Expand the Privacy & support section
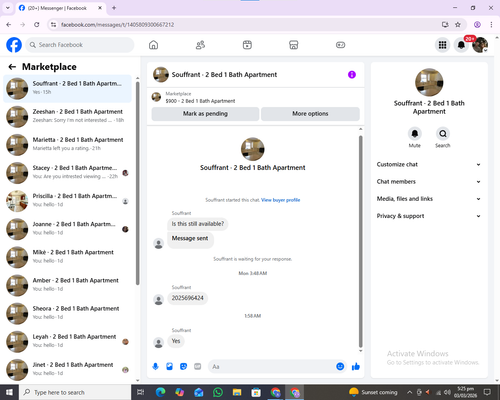Viewport: 500px width, 400px height. click(x=429, y=216)
